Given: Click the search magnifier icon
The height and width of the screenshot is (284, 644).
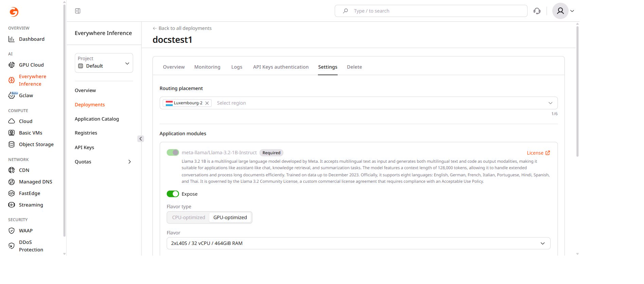Looking at the screenshot, I should (x=345, y=11).
